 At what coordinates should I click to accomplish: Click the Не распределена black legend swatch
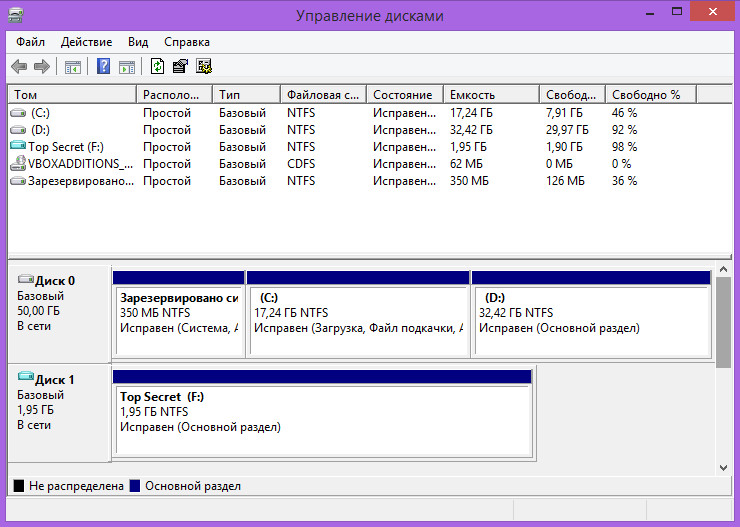(19, 486)
